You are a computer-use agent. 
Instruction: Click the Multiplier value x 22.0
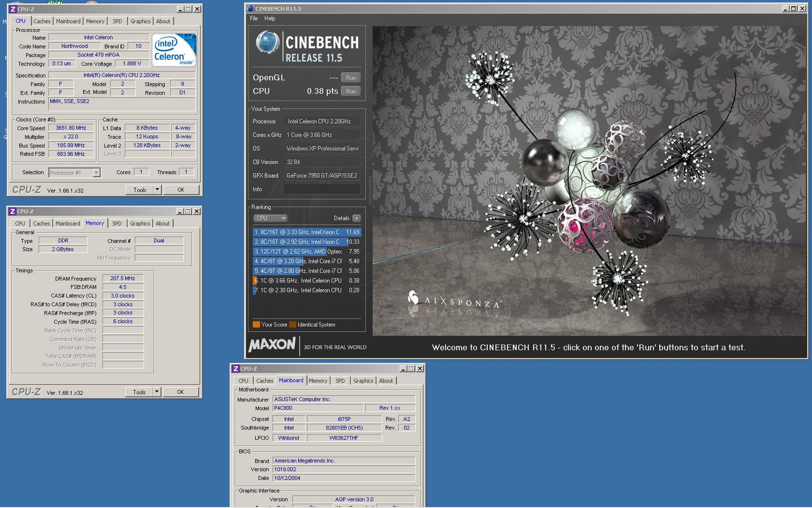(71, 137)
